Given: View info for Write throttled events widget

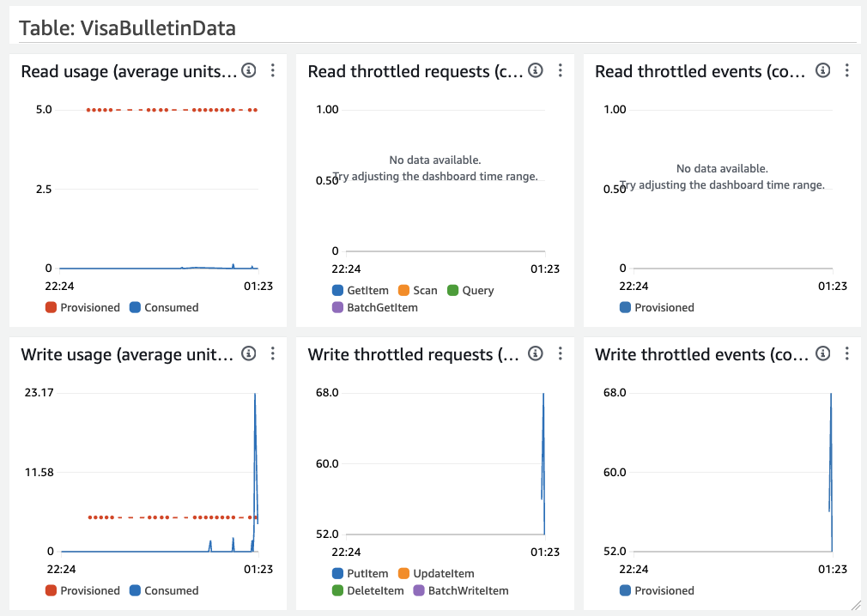Looking at the screenshot, I should tap(823, 353).
